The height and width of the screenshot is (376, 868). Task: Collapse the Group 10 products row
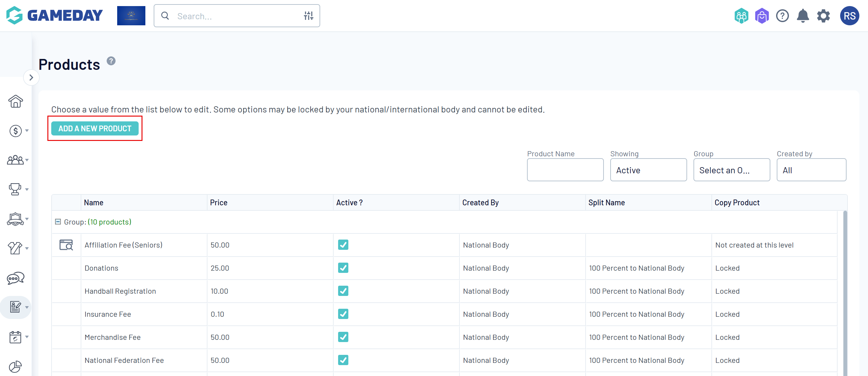58,222
